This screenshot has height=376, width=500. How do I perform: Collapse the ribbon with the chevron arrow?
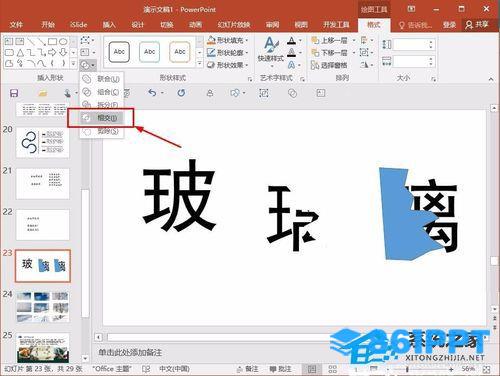pos(491,79)
